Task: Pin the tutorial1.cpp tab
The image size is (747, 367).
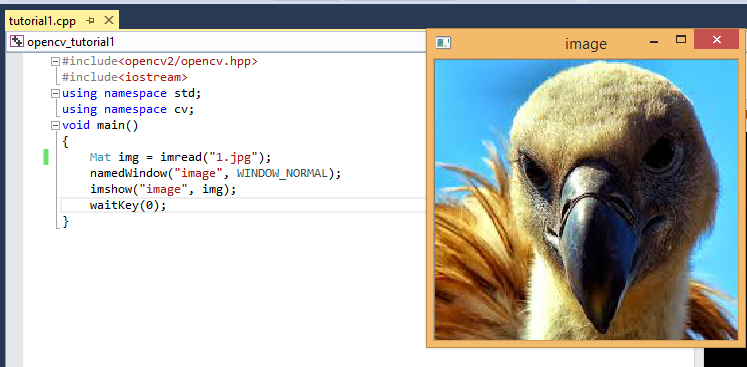Action: pos(91,20)
